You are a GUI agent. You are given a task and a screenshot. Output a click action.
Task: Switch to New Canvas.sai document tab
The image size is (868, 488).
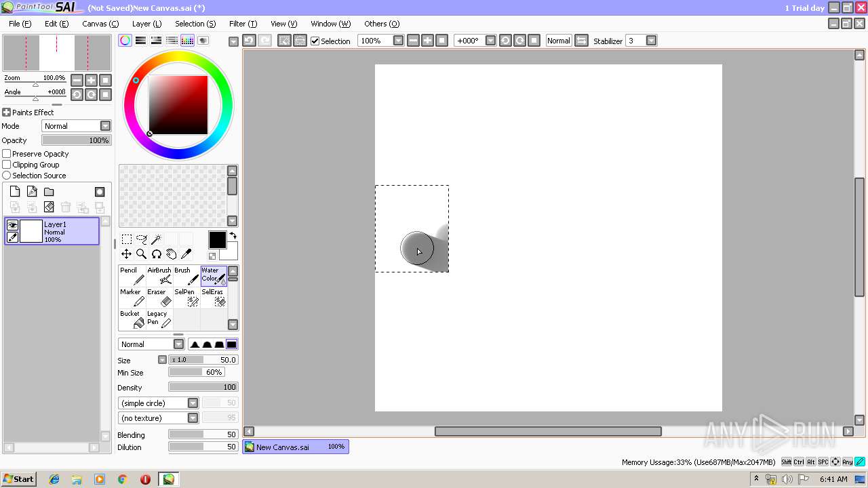[x=296, y=447]
